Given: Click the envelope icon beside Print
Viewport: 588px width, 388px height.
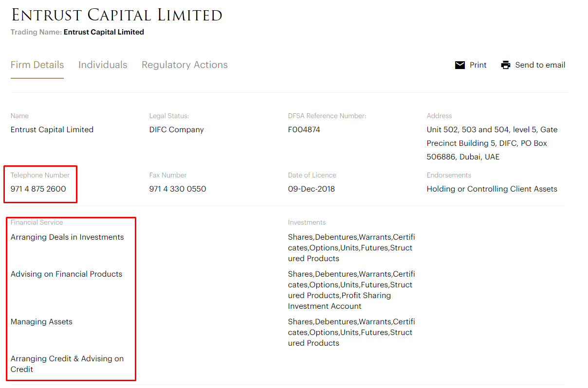Looking at the screenshot, I should (459, 65).
